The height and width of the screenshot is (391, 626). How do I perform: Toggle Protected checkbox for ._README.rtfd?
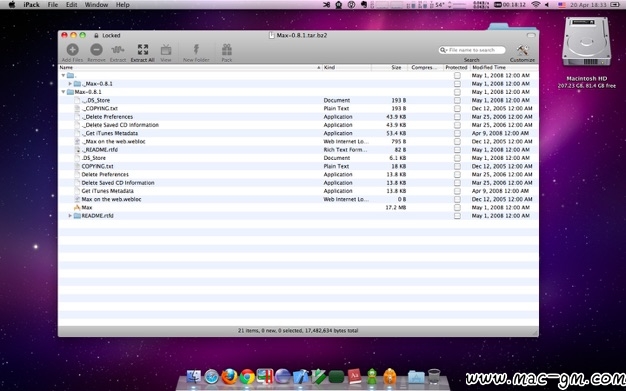click(x=457, y=150)
